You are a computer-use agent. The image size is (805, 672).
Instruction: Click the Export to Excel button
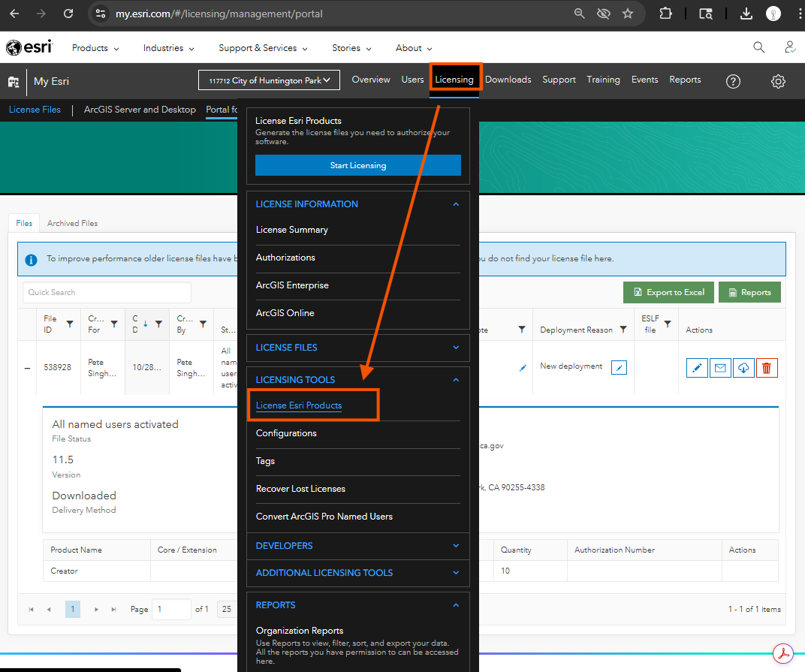click(x=668, y=292)
